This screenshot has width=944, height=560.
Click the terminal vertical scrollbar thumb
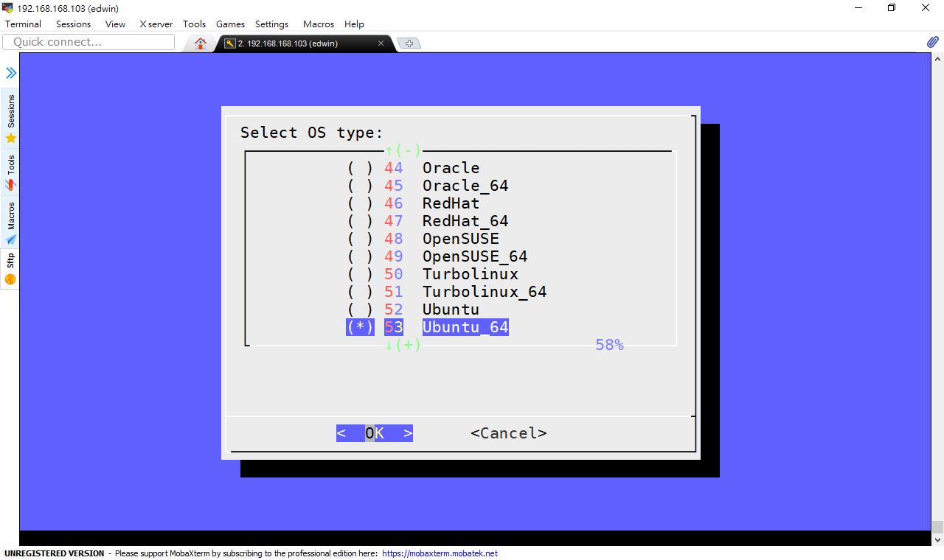click(x=937, y=527)
